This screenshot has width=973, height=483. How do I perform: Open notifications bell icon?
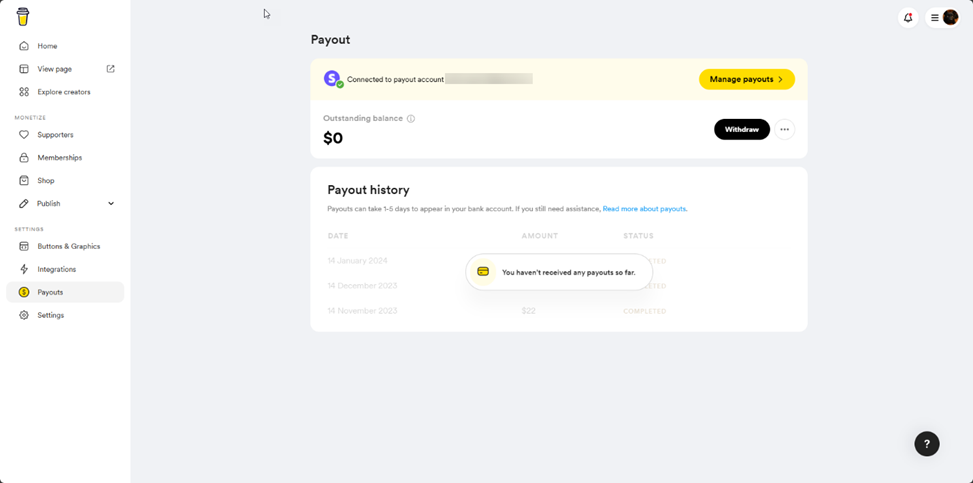pos(908,18)
